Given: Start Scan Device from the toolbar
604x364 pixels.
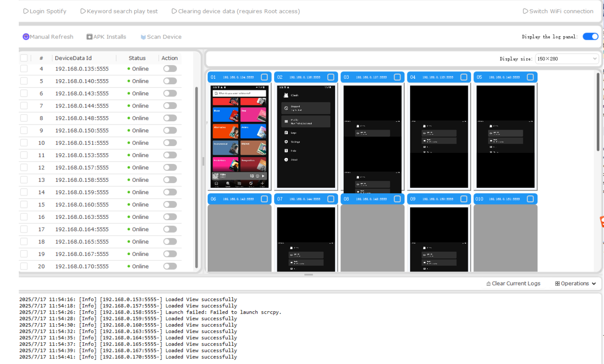Looking at the screenshot, I should [x=161, y=37].
